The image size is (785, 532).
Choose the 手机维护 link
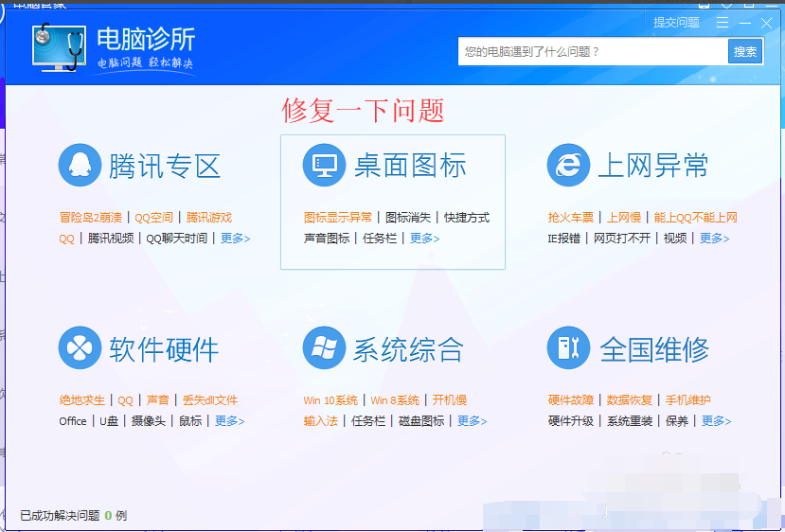tap(687, 399)
